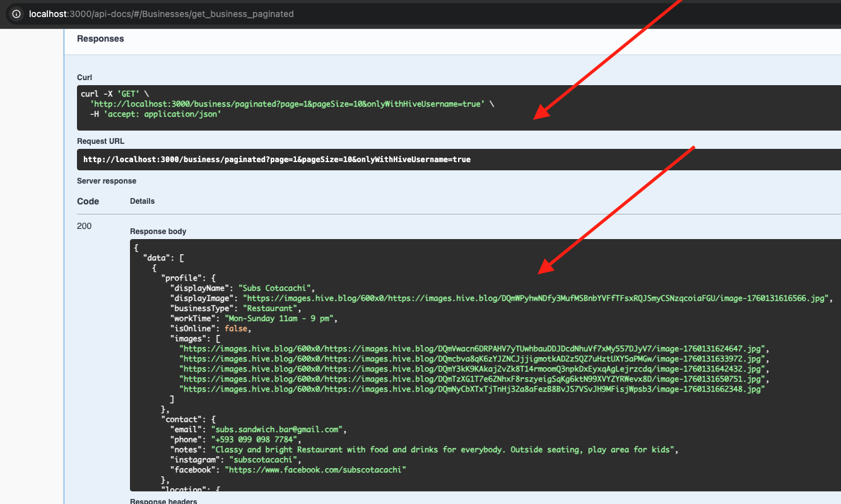
Task: Click the Facebook URL in contact
Action: click(317, 470)
